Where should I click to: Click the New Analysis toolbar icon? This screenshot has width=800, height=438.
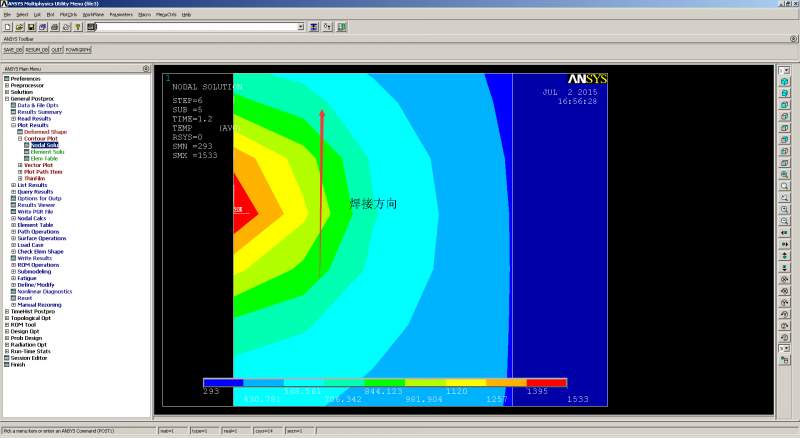[8, 27]
